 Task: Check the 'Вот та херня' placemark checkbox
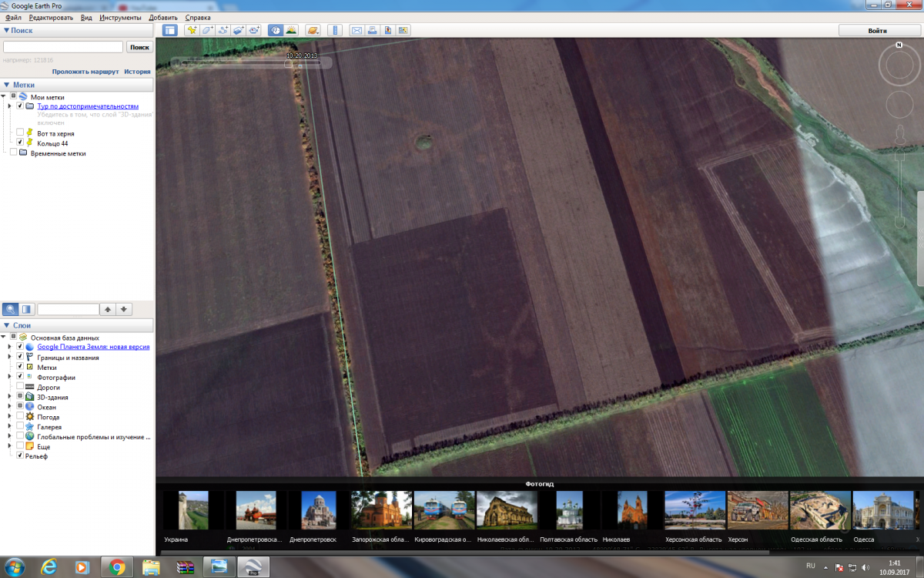pyautogui.click(x=20, y=133)
